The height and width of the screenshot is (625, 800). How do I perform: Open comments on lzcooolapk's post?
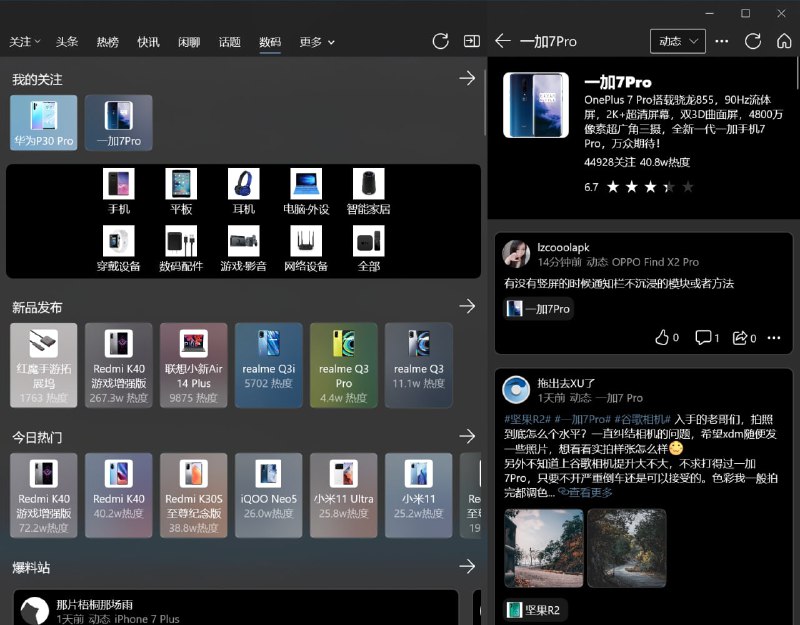click(x=705, y=338)
